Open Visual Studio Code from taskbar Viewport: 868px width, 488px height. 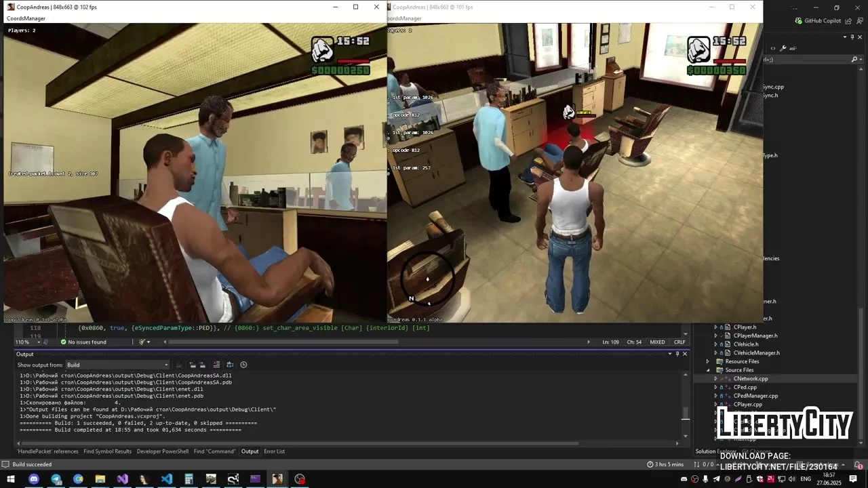[167, 479]
